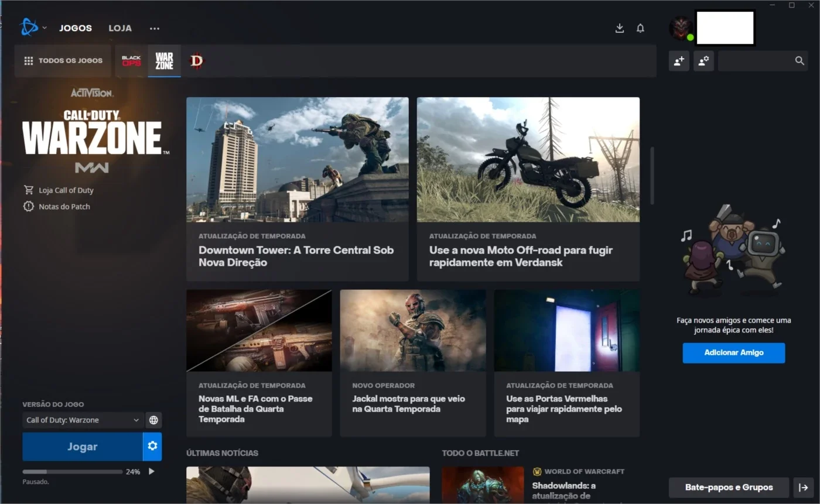Open the Moto Off-road news thumbnail
The height and width of the screenshot is (504, 820).
(x=528, y=160)
